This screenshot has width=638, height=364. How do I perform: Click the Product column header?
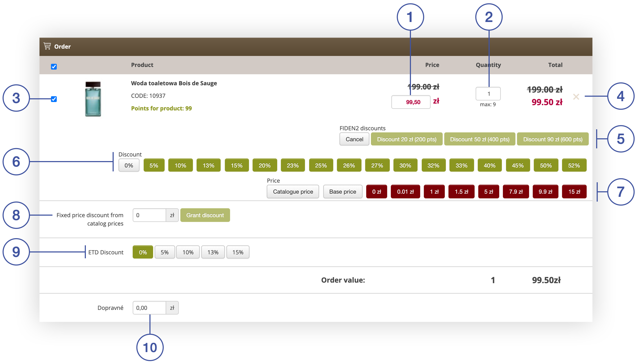pos(142,65)
